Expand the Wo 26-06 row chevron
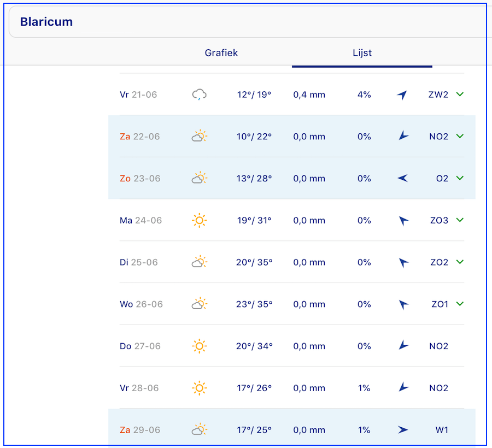The height and width of the screenshot is (448, 492). point(460,304)
